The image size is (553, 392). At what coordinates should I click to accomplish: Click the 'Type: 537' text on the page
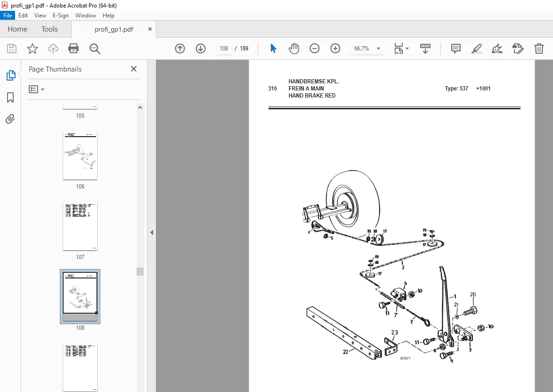coord(456,89)
